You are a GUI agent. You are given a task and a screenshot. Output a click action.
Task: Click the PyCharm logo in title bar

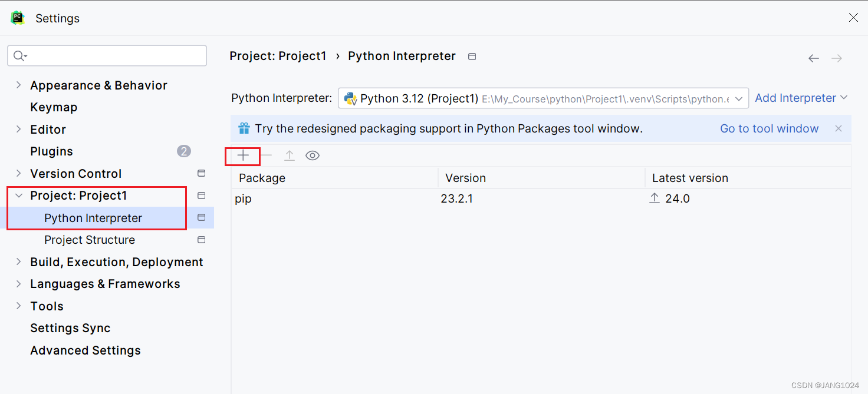pos(18,18)
